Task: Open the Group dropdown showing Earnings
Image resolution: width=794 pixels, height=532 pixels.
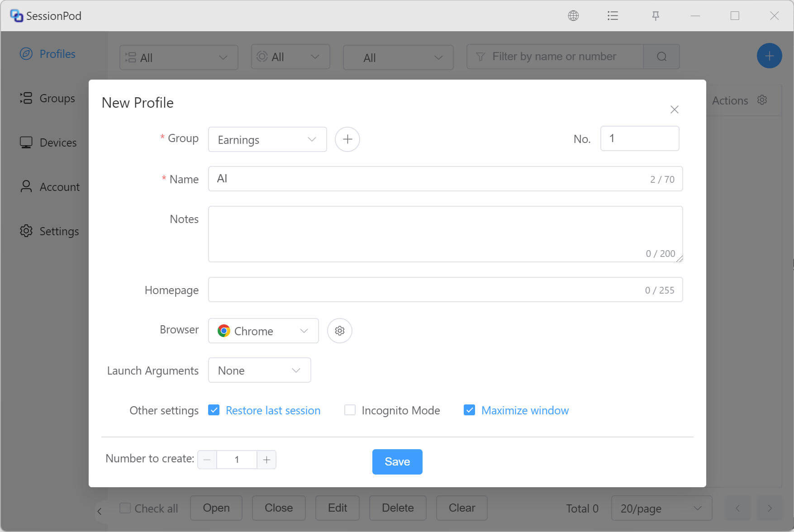Action: pos(267,139)
